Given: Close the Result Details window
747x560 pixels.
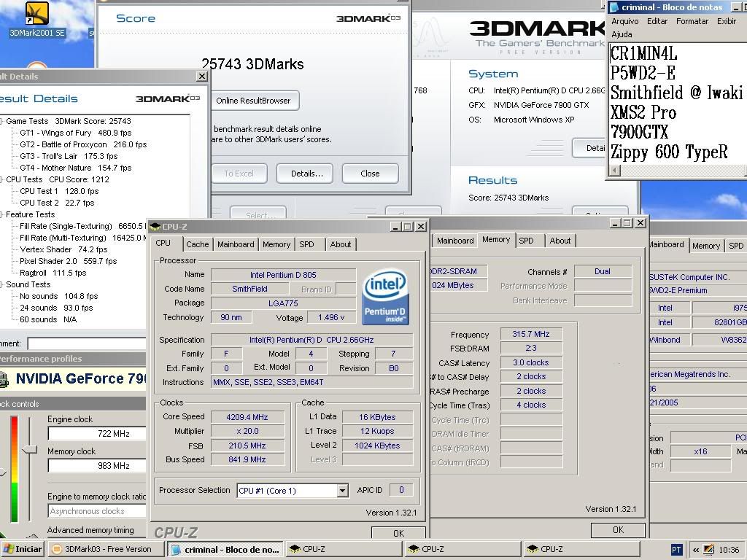Looking at the screenshot, I should click(x=202, y=76).
